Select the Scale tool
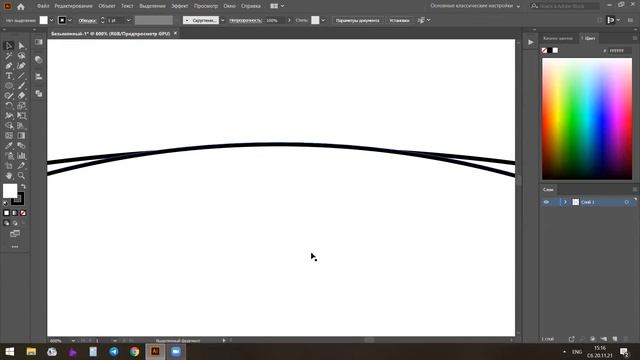 pos(21,106)
